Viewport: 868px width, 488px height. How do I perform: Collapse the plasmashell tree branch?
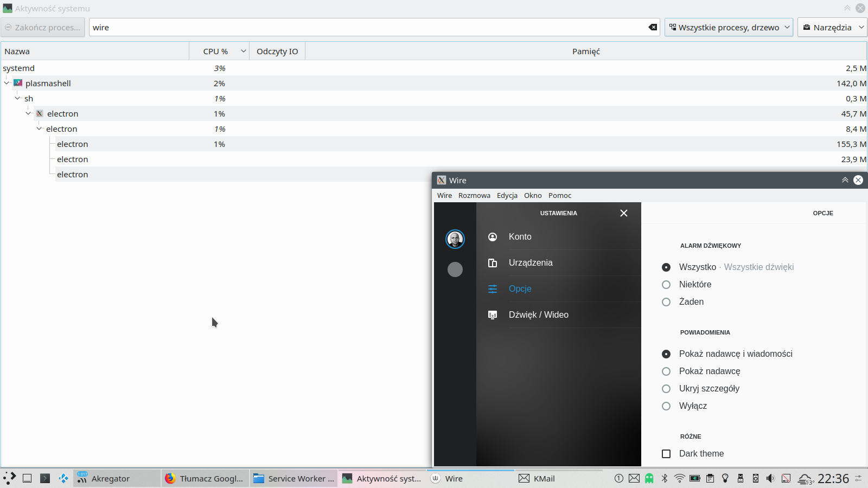point(7,83)
